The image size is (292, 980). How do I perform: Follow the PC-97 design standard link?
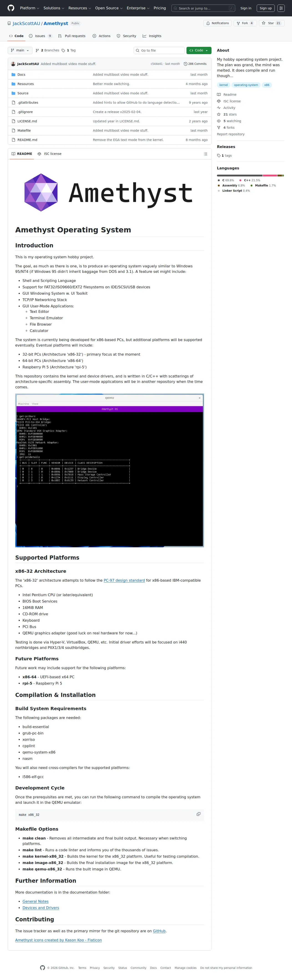(x=124, y=580)
